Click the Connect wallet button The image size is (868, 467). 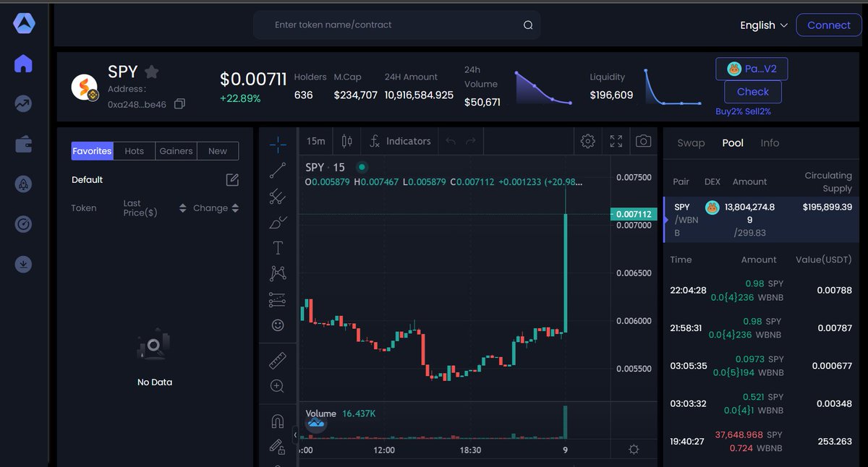(829, 25)
